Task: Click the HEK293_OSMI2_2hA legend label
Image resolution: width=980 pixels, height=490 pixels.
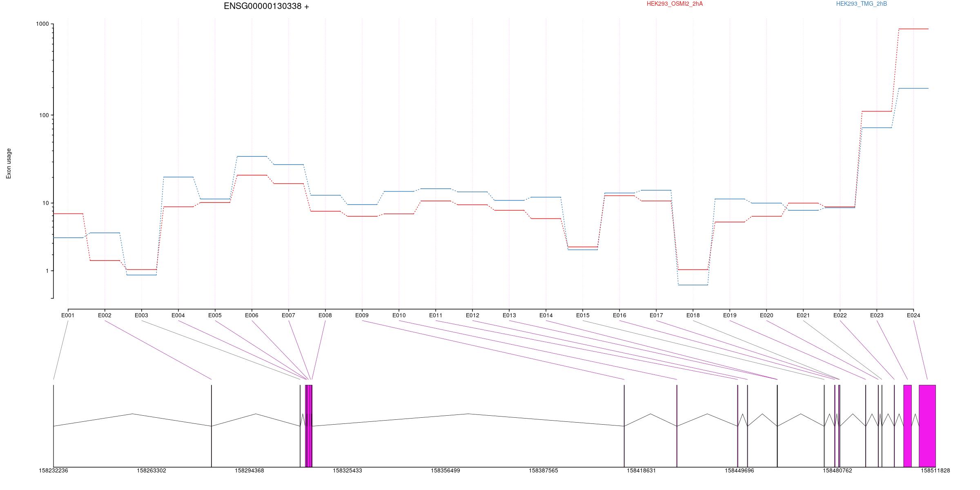Action: coord(675,4)
